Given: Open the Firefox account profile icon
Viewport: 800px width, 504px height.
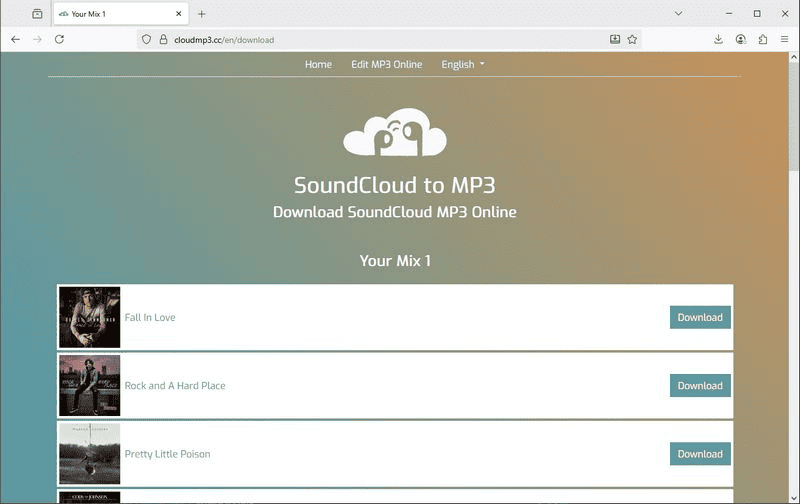Looking at the screenshot, I should point(741,39).
